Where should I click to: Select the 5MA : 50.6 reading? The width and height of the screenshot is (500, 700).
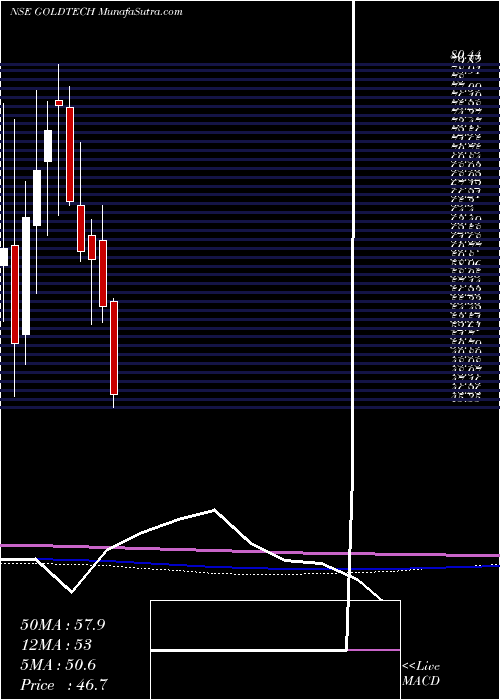(58, 664)
